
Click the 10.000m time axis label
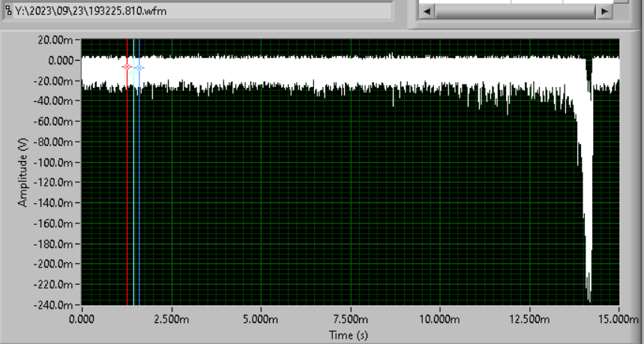click(x=440, y=319)
